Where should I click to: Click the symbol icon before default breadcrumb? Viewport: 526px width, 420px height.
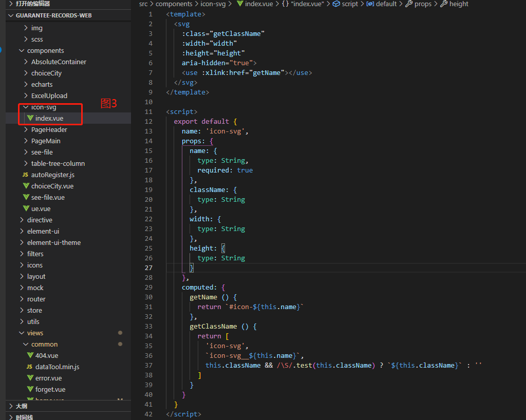coord(370,4)
